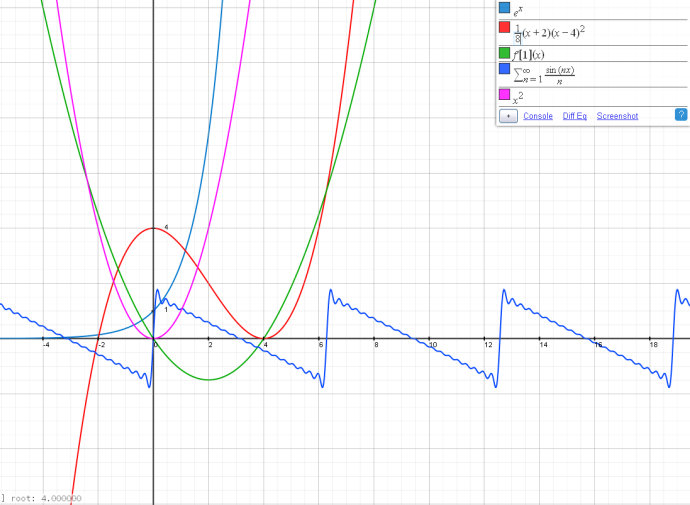
Task: Click the point label 4 on the y-axis
Action: coord(166,227)
